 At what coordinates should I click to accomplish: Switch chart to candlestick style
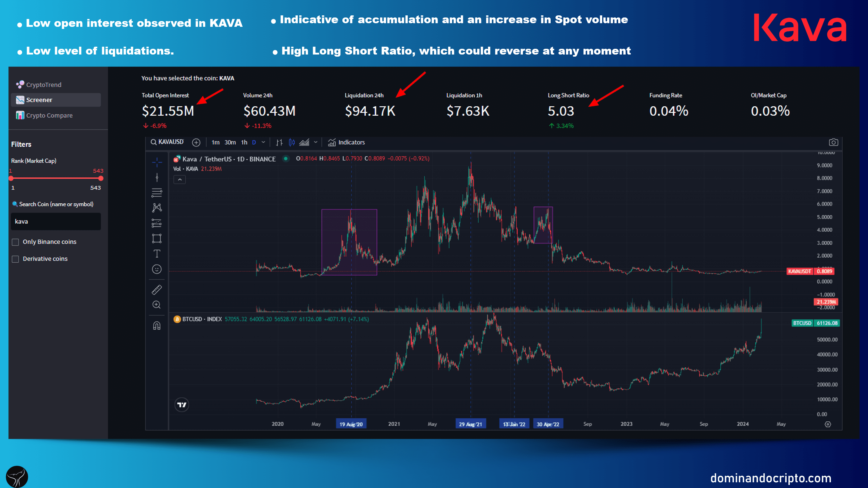292,142
